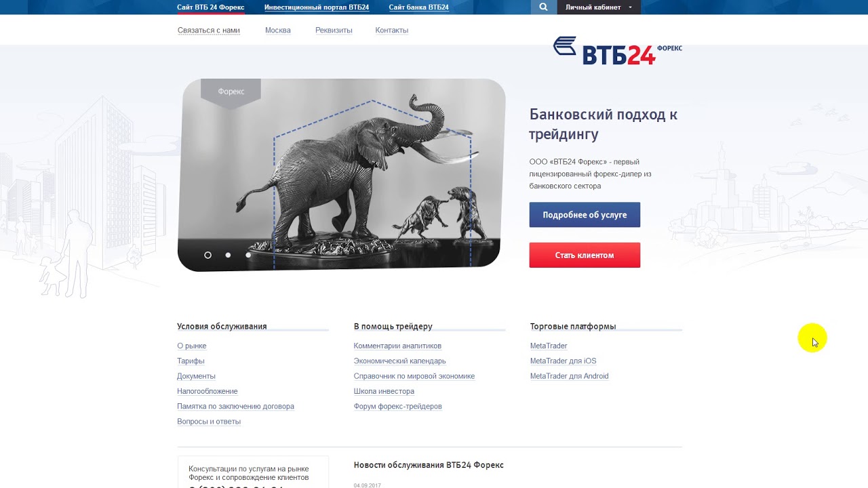Open the Школа инвестора link
The height and width of the screenshot is (488, 868).
pos(384,391)
